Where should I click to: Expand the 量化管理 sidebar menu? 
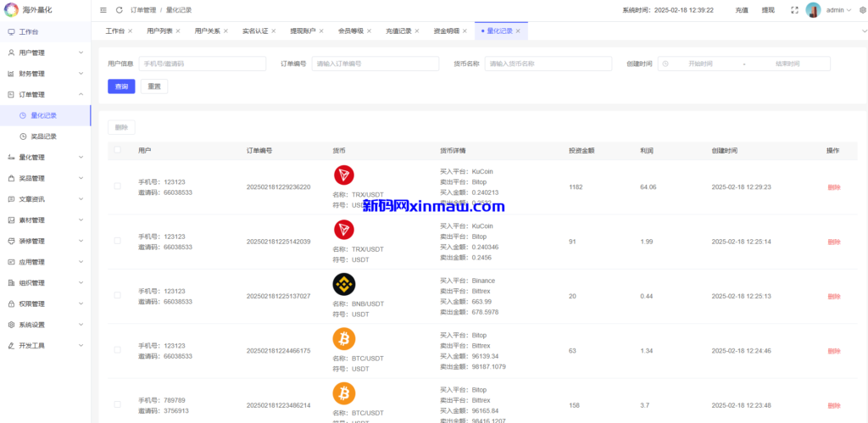(46, 157)
